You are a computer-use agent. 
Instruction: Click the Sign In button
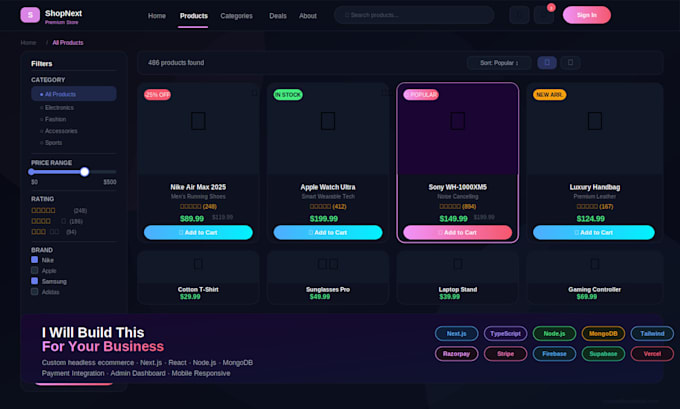click(x=587, y=15)
